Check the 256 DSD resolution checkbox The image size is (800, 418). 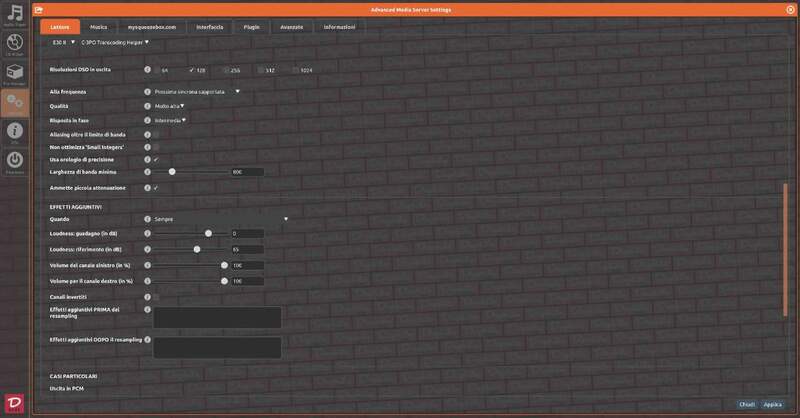(x=225, y=70)
